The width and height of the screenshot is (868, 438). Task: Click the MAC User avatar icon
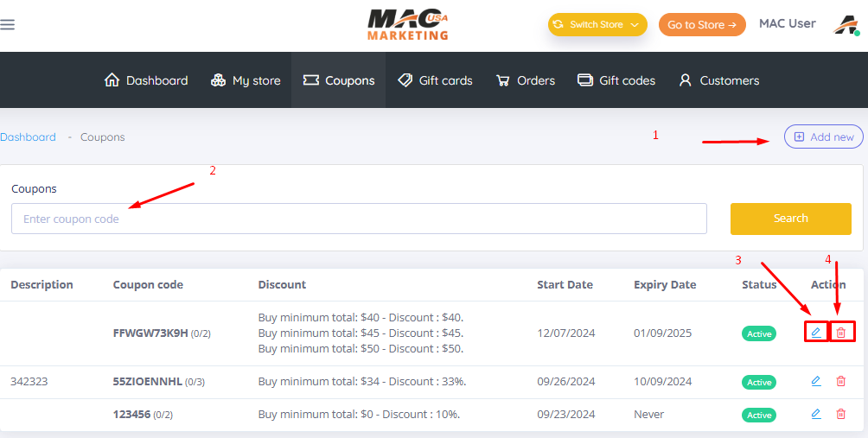pyautogui.click(x=845, y=25)
